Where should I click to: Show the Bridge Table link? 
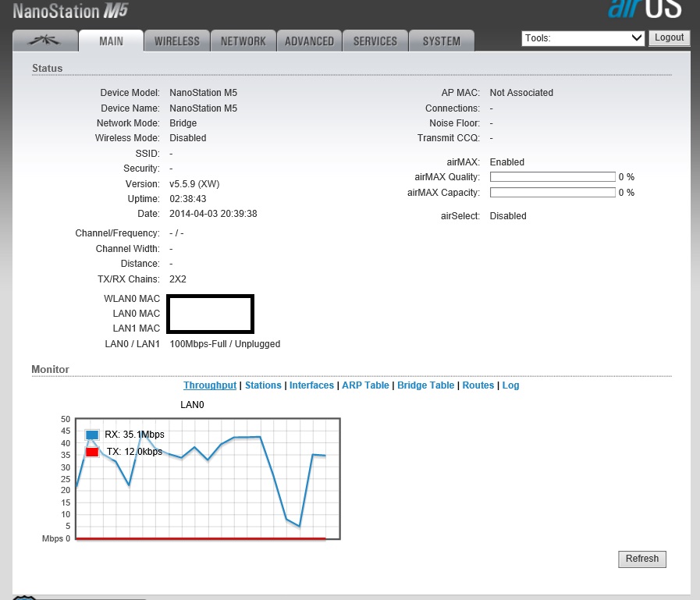point(426,385)
